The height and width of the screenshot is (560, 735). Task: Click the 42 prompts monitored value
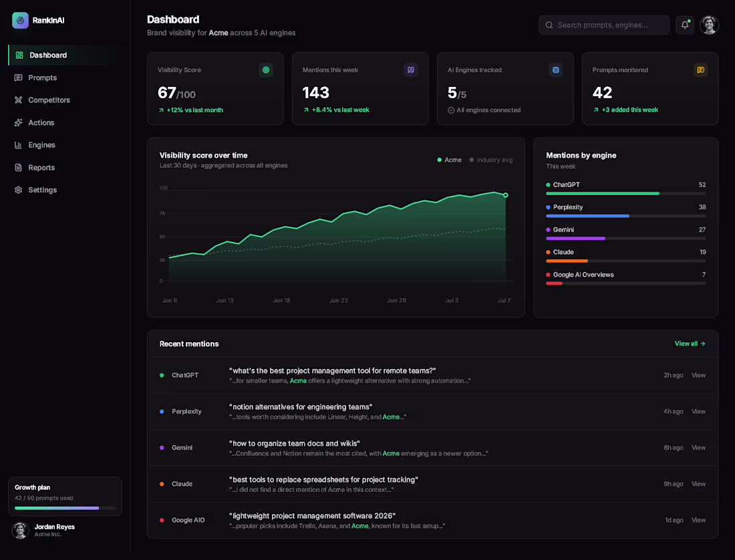[x=602, y=93]
